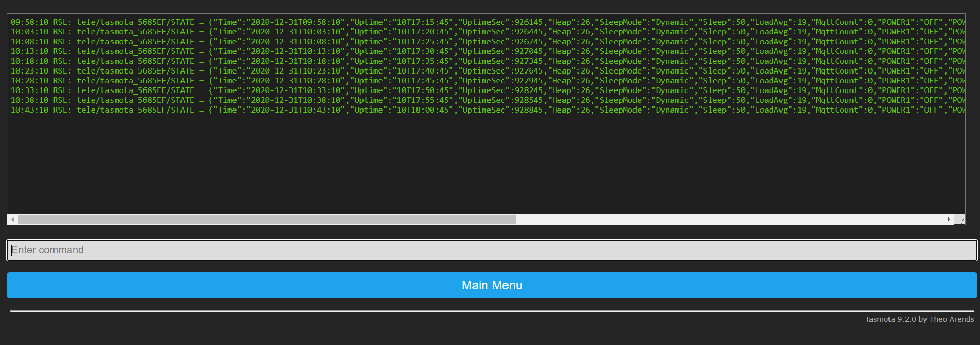Click the 10:38:10 log line's POWER1 value
Screen dimensions: 980x345
point(931,100)
